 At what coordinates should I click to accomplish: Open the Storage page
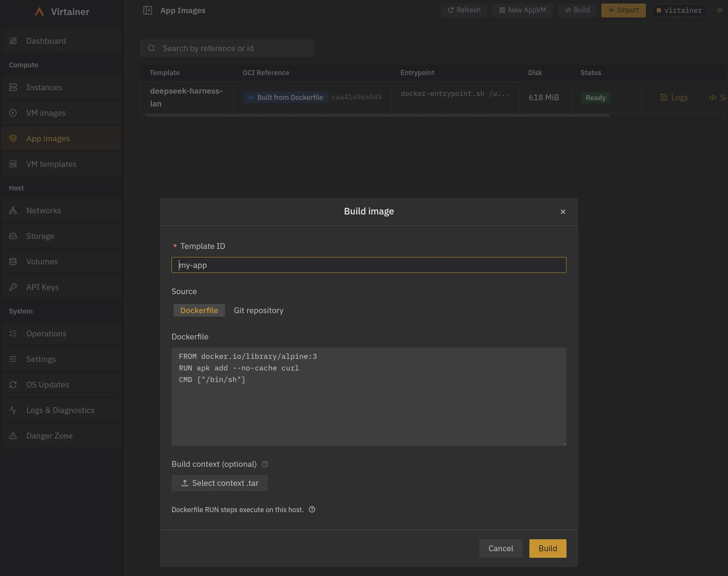point(61,236)
